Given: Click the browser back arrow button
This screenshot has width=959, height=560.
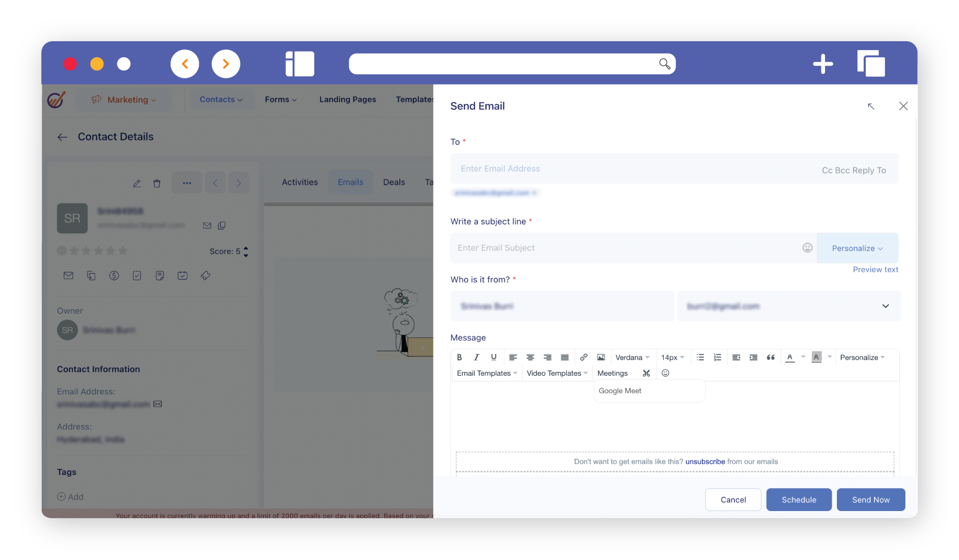Looking at the screenshot, I should click(x=185, y=64).
